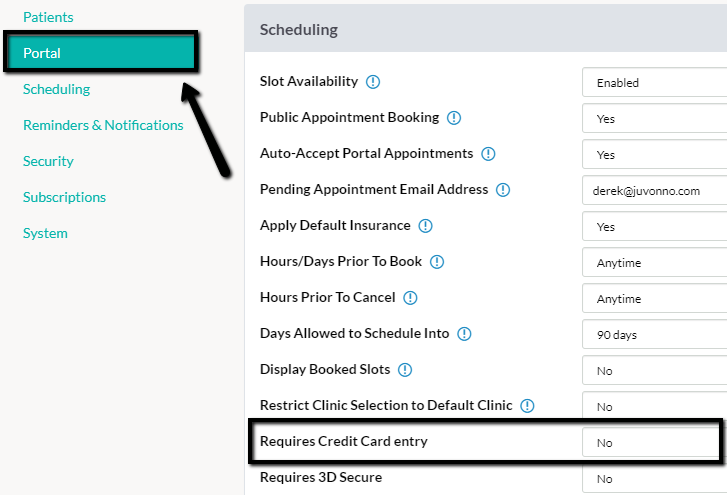Click info icon next to Hours/Days Prior To Book

[437, 262]
